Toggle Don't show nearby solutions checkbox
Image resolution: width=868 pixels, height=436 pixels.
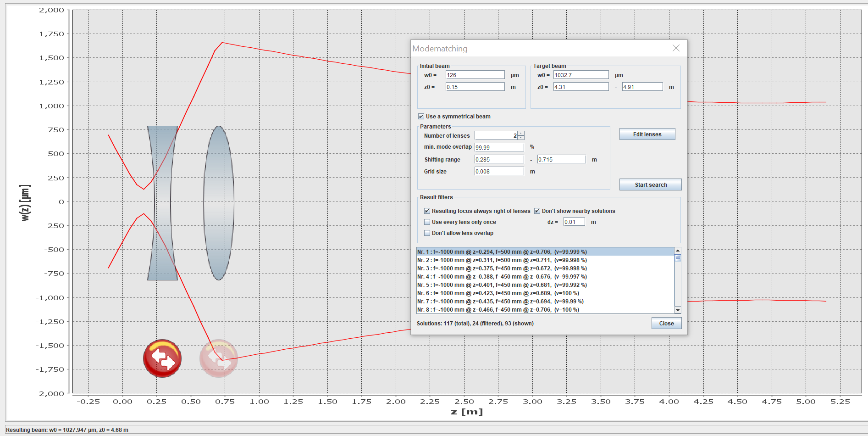[537, 211]
